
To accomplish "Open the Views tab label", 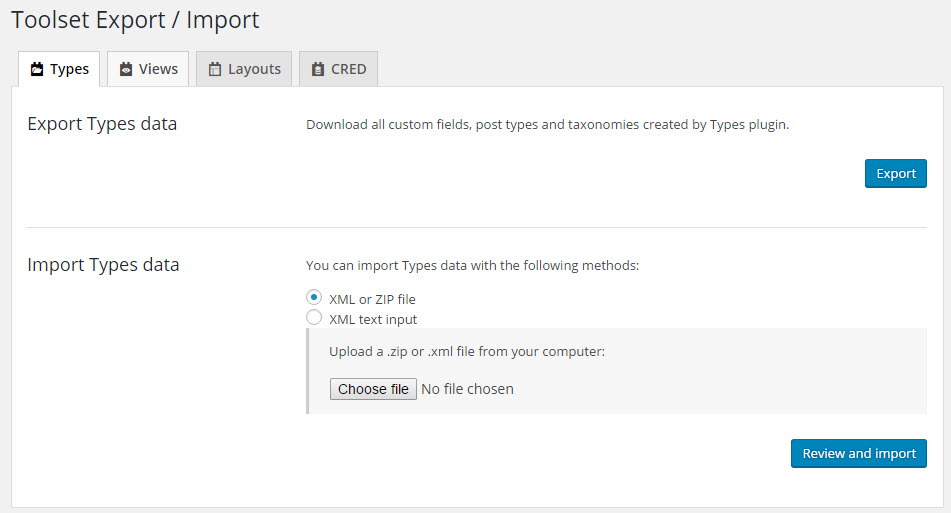I will [x=158, y=69].
